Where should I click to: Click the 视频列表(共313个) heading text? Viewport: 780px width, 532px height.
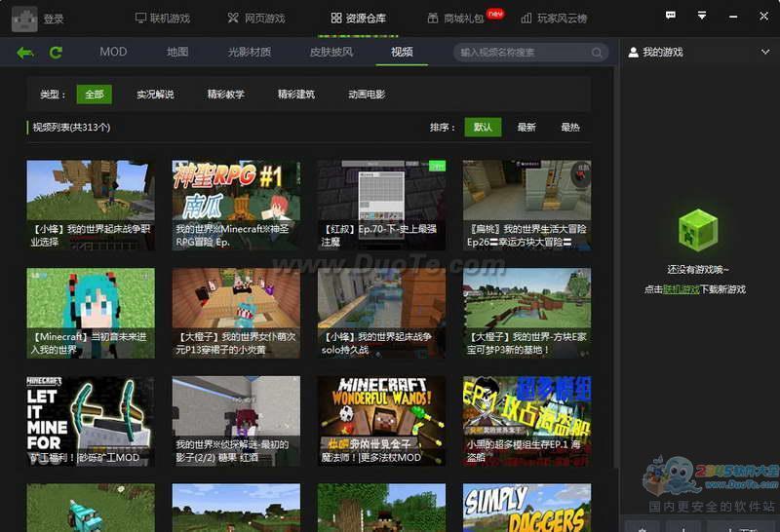(71, 128)
